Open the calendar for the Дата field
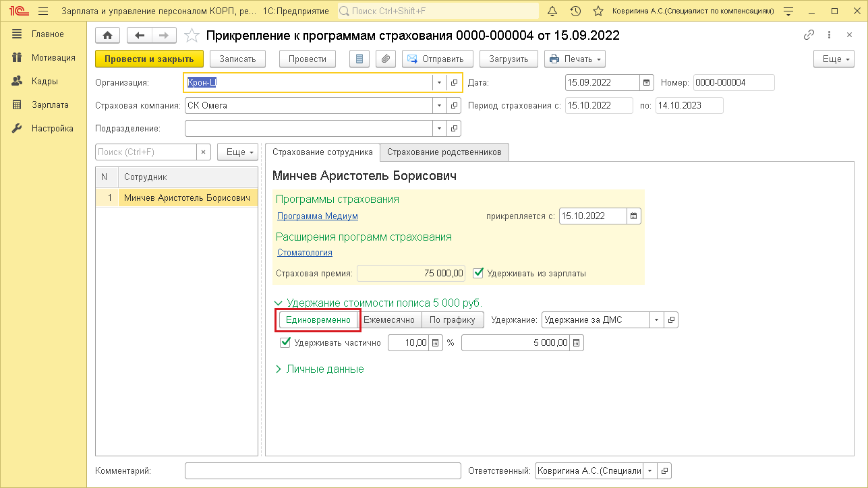 tap(647, 83)
